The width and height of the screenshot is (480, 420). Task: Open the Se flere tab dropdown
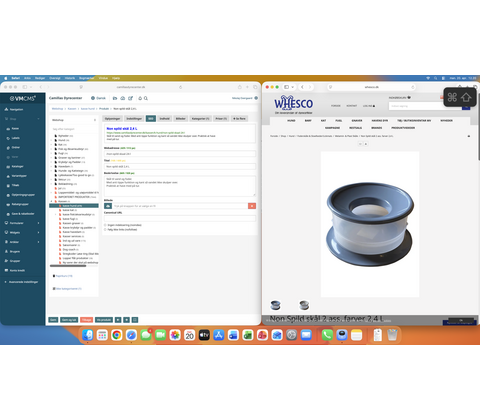click(239, 119)
